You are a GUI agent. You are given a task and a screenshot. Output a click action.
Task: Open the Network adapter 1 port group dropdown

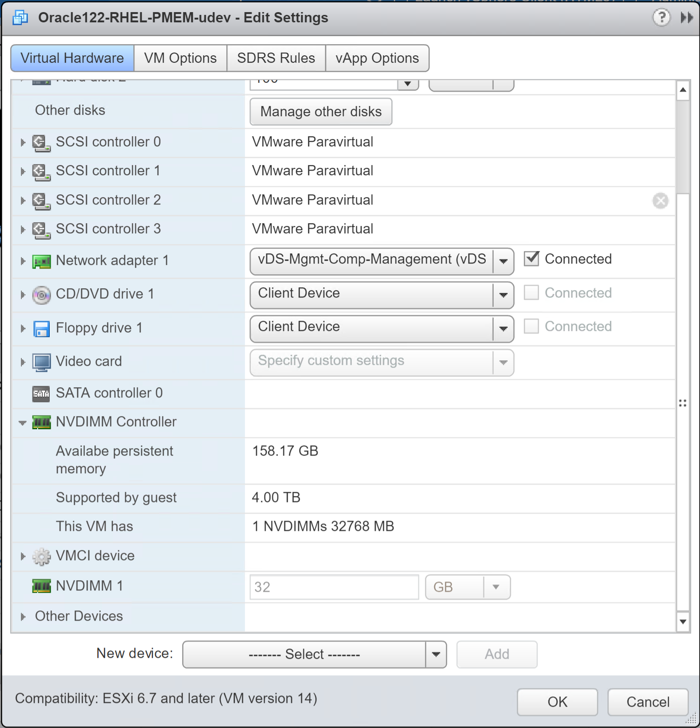tap(382, 261)
